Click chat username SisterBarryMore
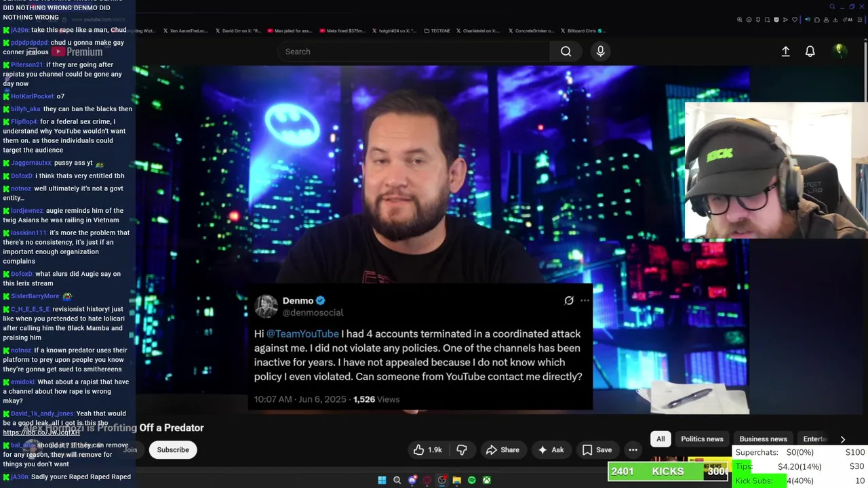This screenshot has height=488, width=868. click(x=35, y=296)
